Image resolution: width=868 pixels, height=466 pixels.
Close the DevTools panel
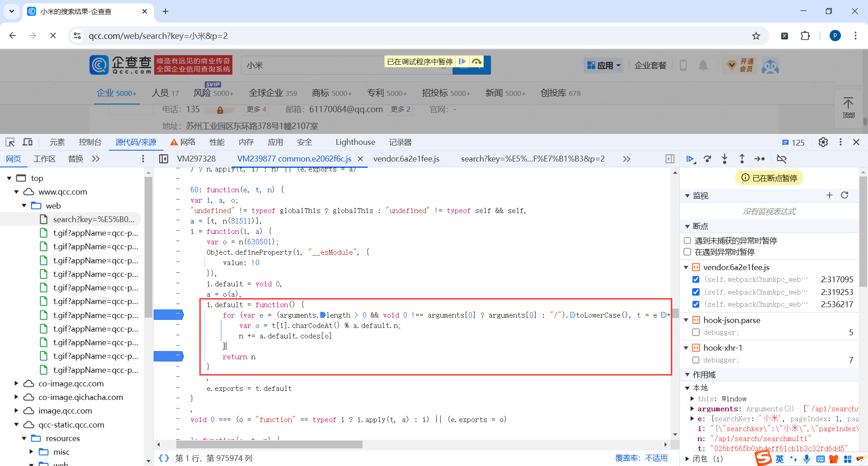[x=856, y=142]
